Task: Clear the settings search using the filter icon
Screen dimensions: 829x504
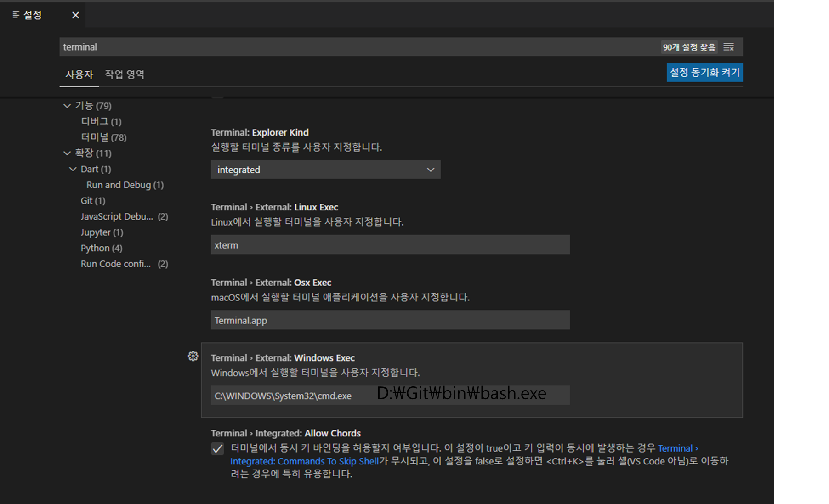Action: point(728,47)
